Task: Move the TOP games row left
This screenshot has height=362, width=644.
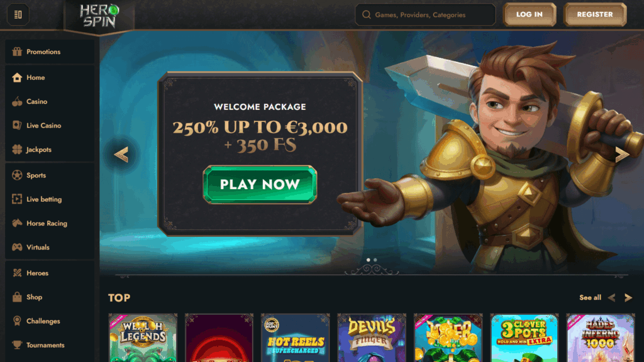Action: click(611, 297)
